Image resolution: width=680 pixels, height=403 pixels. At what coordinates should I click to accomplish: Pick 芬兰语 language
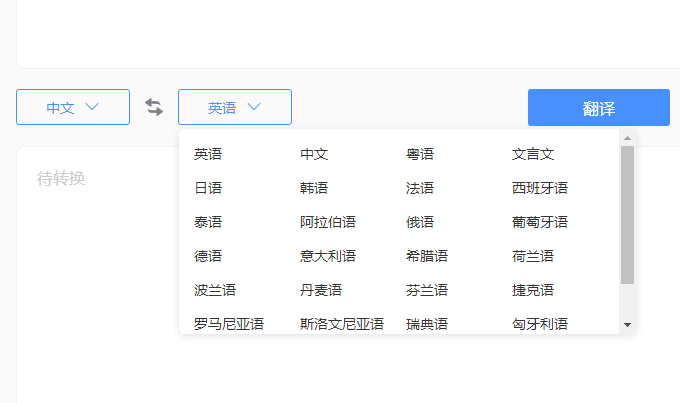tap(427, 290)
